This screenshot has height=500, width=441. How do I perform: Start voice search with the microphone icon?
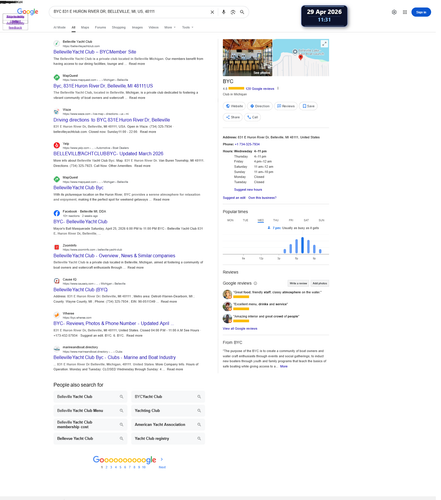click(x=223, y=12)
